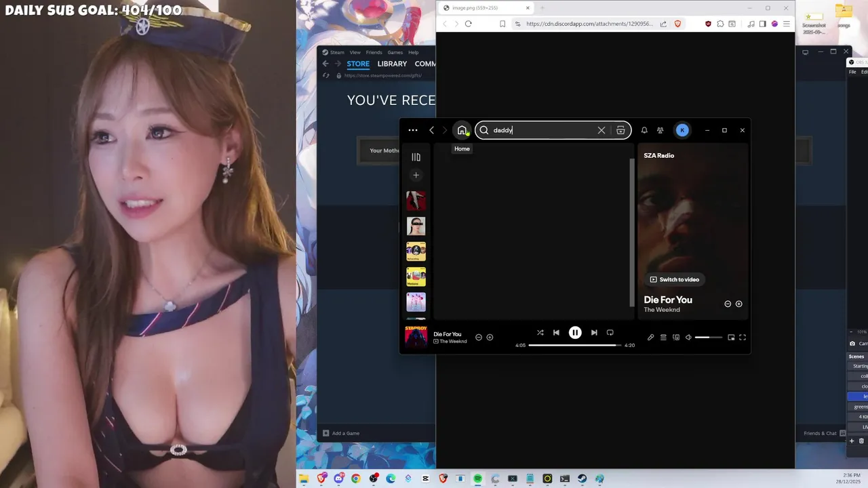Mute Spotify volume speaker icon

[688, 338]
